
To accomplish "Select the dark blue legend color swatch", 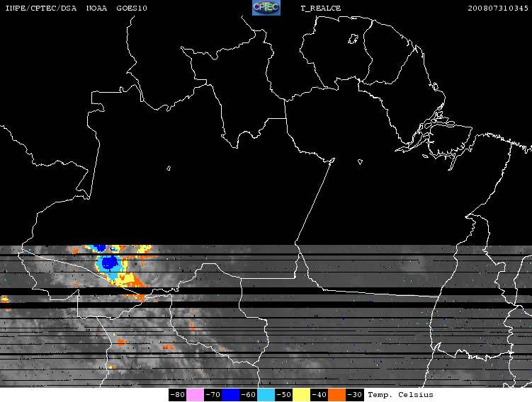I will tap(230, 395).
